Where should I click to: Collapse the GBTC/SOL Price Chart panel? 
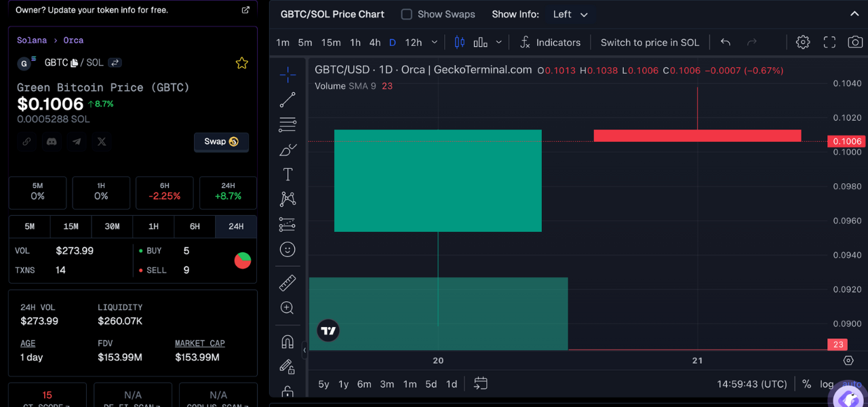click(x=854, y=14)
